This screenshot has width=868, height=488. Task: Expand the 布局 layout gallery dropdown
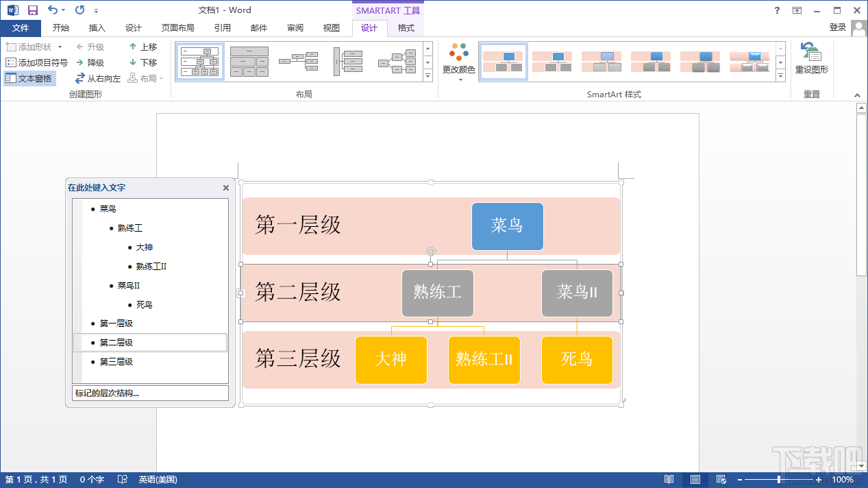[427, 76]
